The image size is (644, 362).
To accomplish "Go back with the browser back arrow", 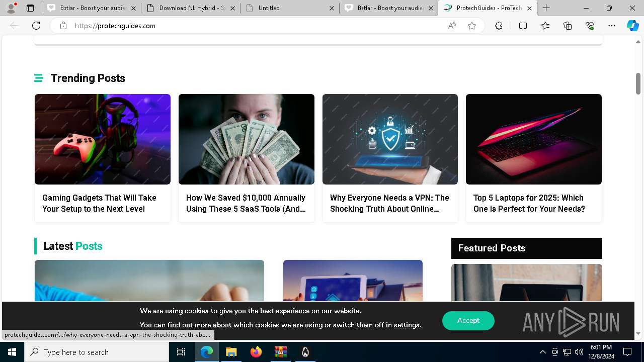I will coord(14,26).
